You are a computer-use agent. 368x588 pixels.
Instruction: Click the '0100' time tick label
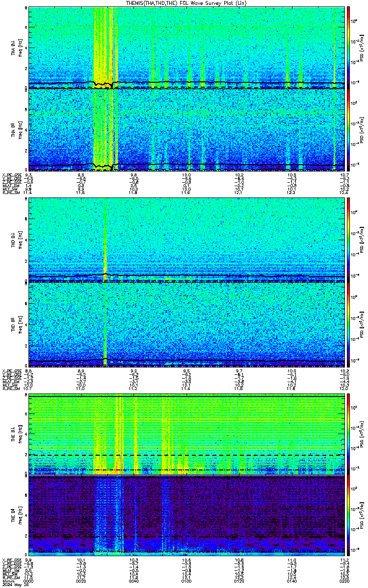186,581
